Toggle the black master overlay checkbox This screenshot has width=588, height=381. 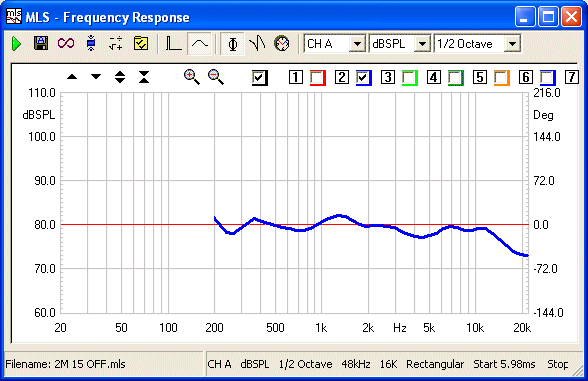[259, 78]
